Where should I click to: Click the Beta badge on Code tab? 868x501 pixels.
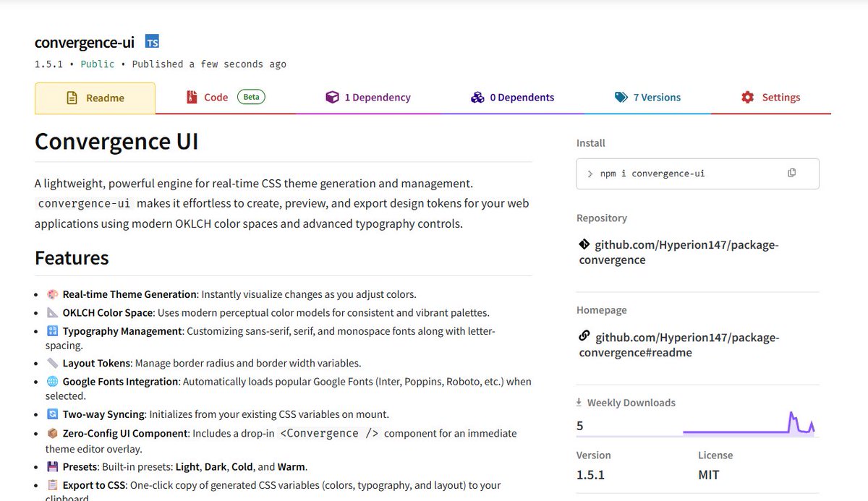point(251,97)
